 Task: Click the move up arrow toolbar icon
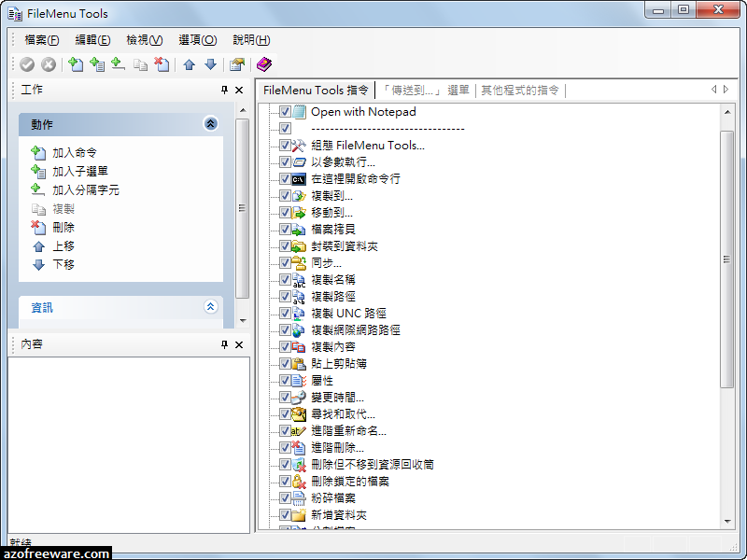click(190, 64)
